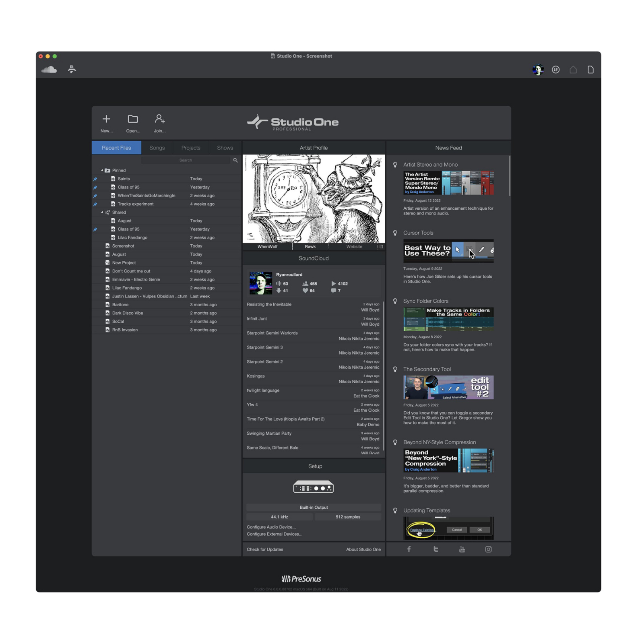Screen dimensions: 644x644
Task: Click the document icon at top right
Action: point(590,70)
